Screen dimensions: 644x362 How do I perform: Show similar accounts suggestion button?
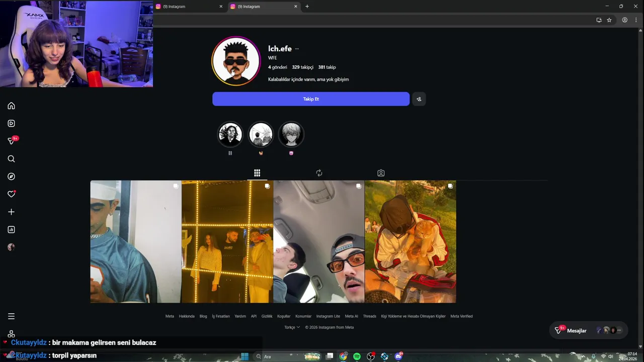419,99
